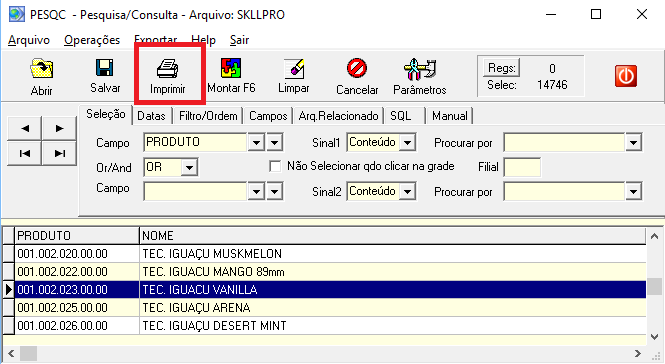Switch to the Filtro/Ordem tab
The image size is (665, 364).
(x=208, y=116)
